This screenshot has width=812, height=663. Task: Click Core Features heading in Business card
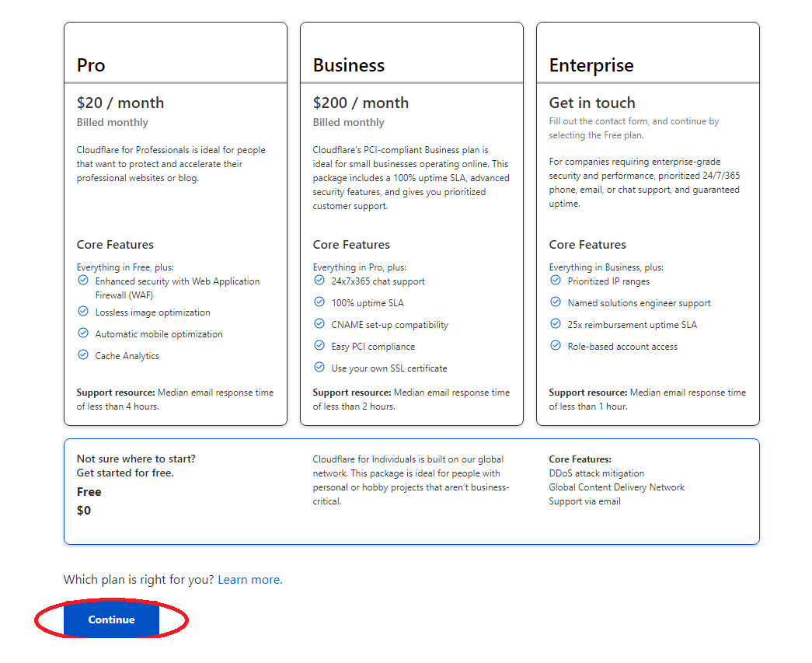[351, 245]
